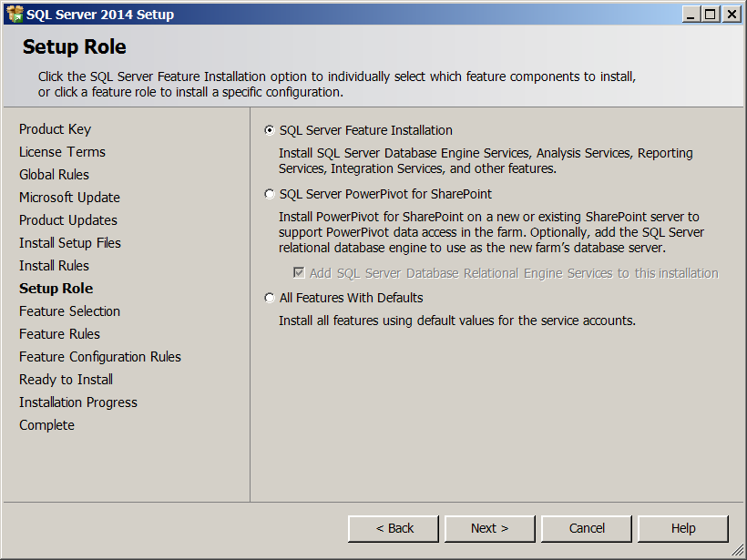Maximize the setup window

point(711,14)
